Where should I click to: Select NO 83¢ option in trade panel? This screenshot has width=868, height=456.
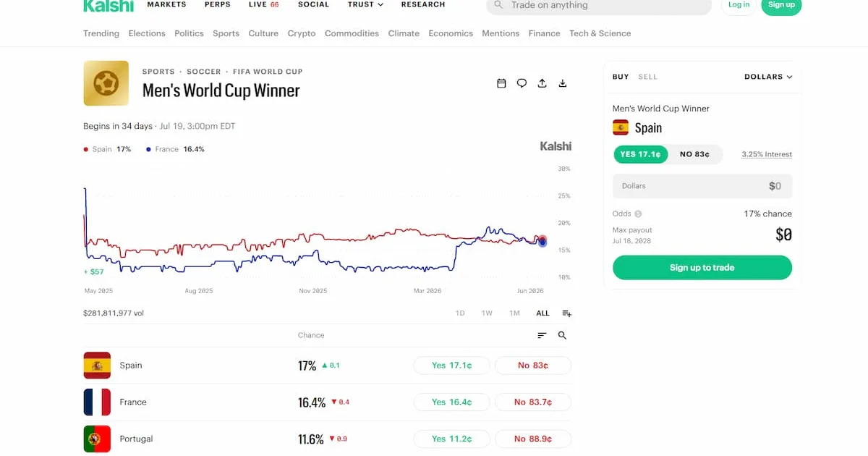click(694, 154)
